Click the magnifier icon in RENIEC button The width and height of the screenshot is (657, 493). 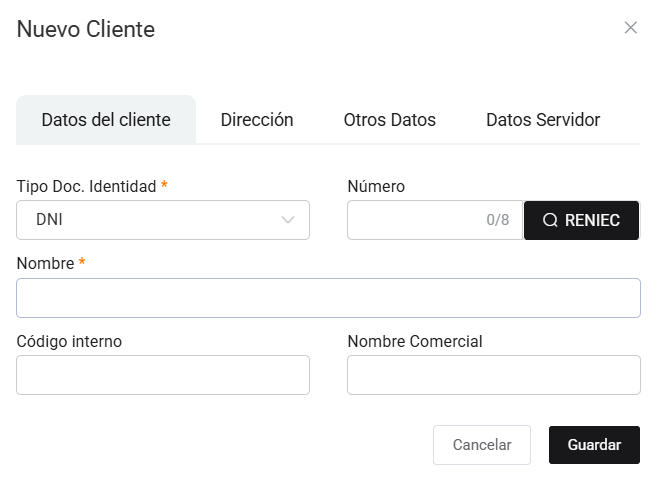550,220
